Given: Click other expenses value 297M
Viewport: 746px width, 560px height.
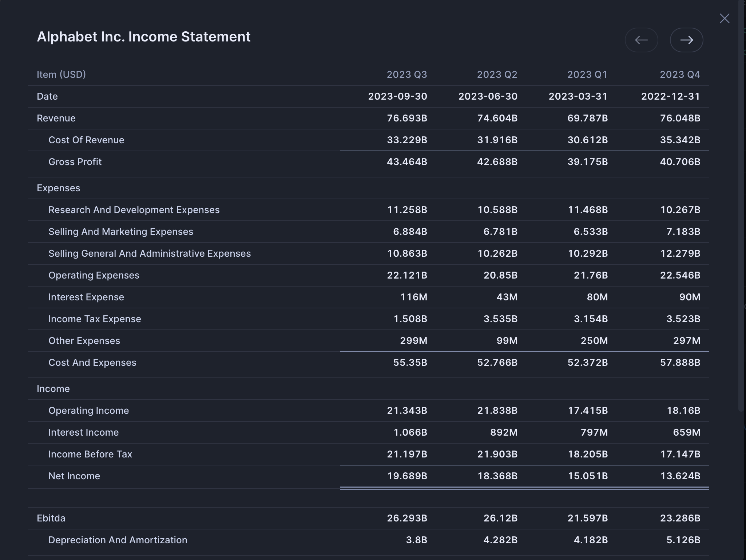Looking at the screenshot, I should [686, 341].
